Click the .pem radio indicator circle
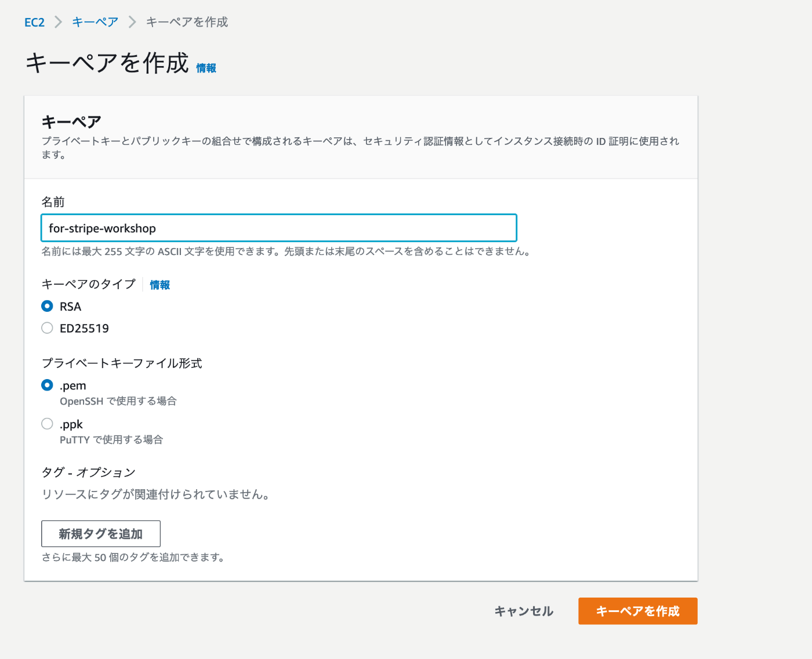 pos(47,385)
